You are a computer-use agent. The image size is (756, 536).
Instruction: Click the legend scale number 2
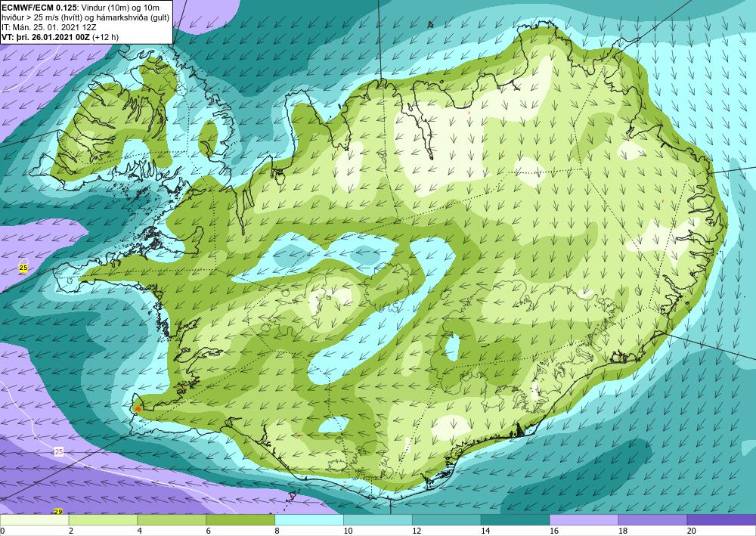pyautogui.click(x=71, y=531)
